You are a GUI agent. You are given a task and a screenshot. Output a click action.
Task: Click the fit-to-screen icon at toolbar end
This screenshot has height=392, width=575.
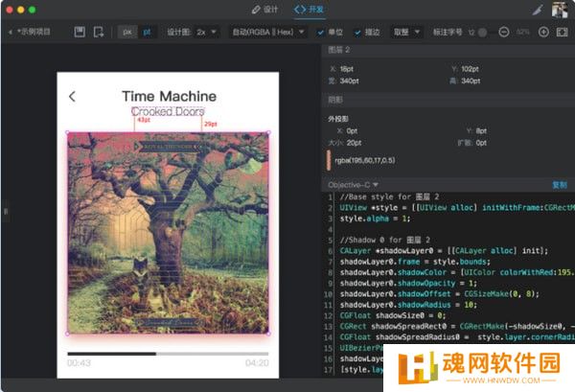pyautogui.click(x=562, y=32)
